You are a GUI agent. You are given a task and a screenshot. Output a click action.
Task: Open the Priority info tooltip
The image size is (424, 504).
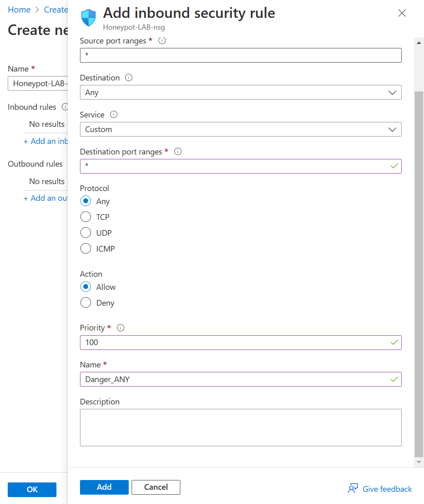[x=120, y=328]
